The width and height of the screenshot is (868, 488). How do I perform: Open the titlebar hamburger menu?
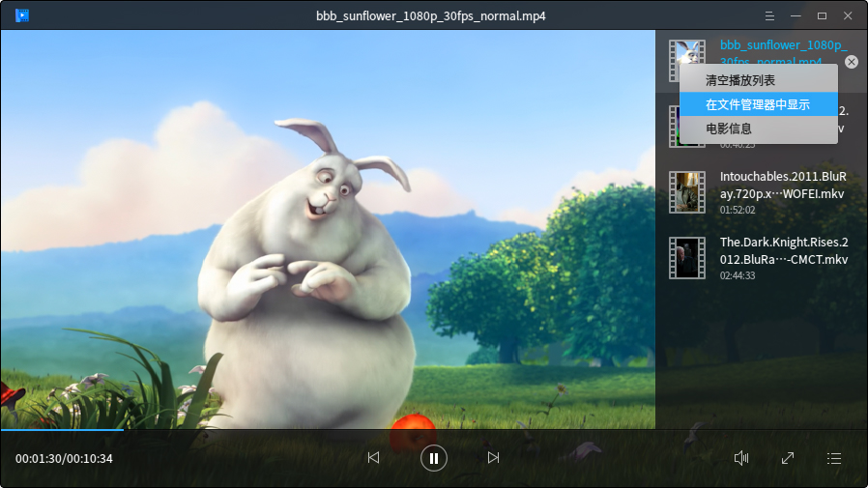(x=769, y=15)
